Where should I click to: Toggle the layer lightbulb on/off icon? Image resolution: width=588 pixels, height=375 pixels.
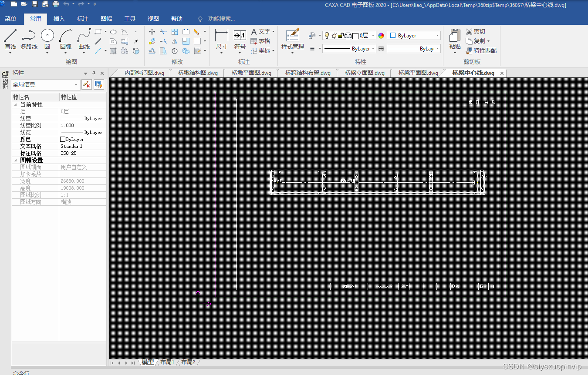click(327, 36)
